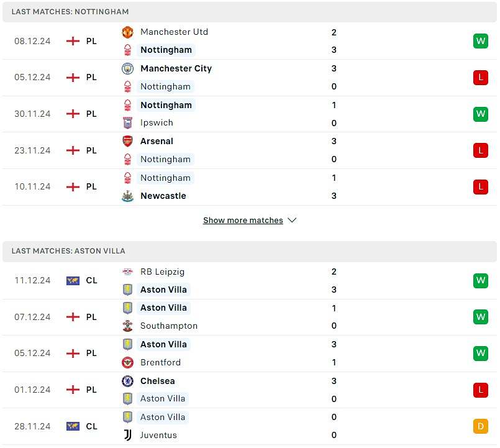Click the Arsenal club crest
This screenshot has width=500, height=448.
(x=127, y=141)
